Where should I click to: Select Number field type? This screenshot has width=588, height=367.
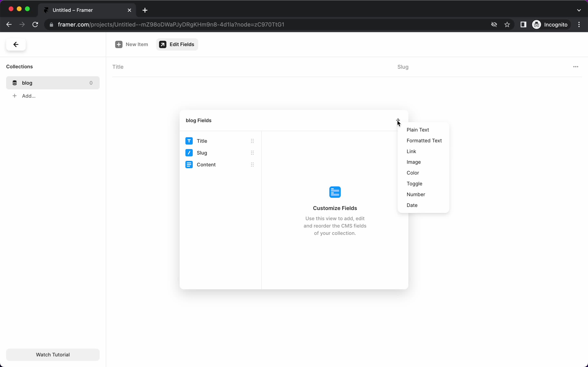416,194
